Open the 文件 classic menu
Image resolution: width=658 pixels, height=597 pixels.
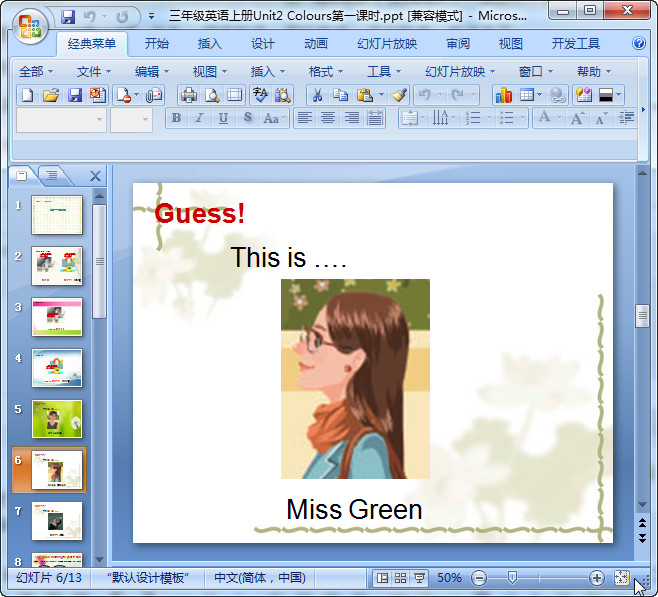click(94, 71)
